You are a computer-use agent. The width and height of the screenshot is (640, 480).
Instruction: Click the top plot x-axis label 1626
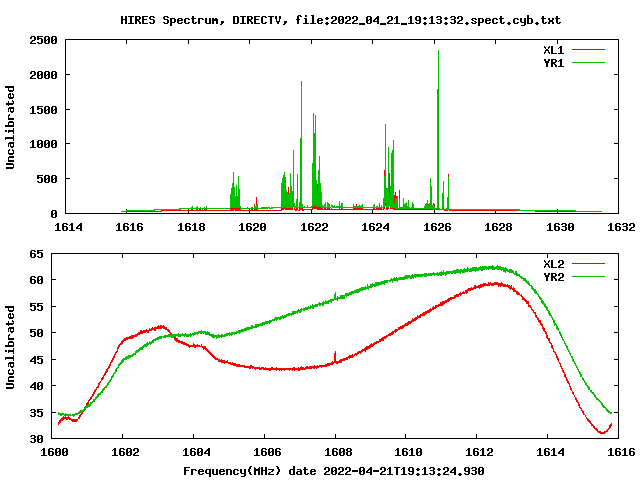click(x=437, y=227)
